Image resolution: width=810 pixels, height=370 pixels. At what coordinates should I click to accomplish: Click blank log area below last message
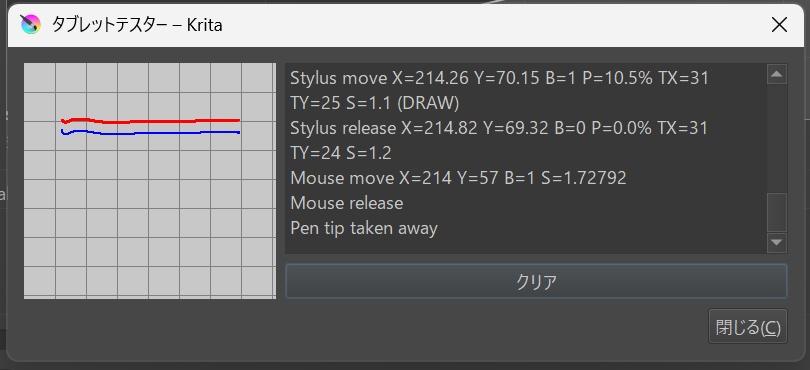(x=524, y=245)
